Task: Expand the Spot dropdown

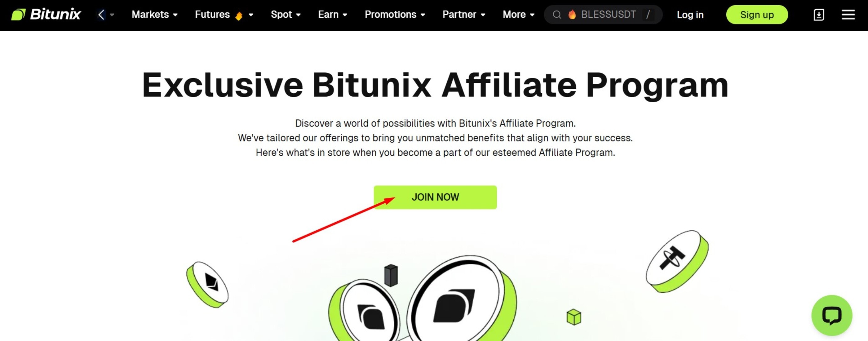Action: 286,15
